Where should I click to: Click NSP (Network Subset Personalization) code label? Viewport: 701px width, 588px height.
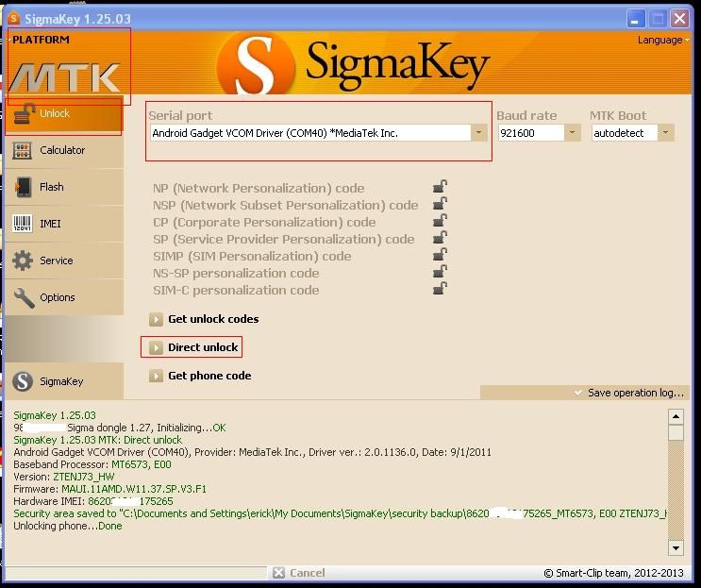[285, 205]
